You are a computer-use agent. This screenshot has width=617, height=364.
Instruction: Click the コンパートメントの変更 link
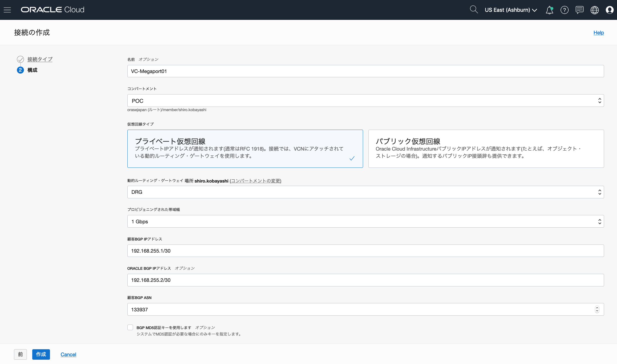point(255,181)
